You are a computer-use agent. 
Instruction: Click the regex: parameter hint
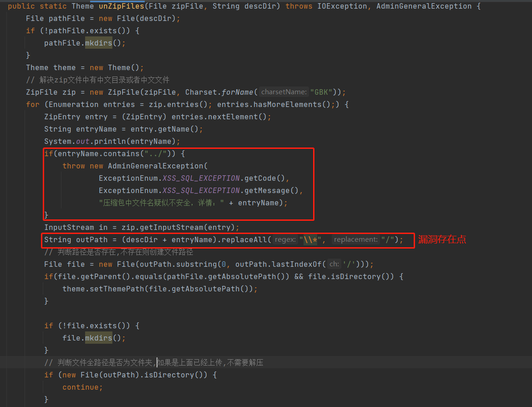[x=285, y=239]
